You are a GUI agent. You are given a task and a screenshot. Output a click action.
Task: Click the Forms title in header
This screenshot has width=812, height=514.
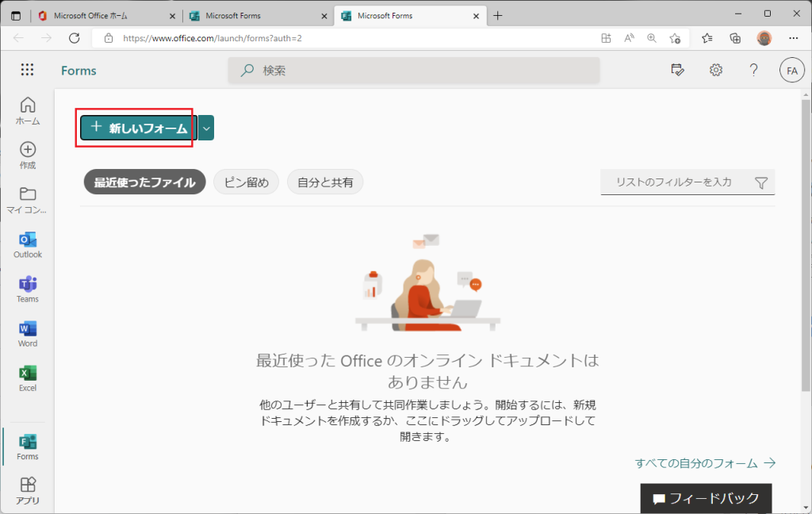79,71
